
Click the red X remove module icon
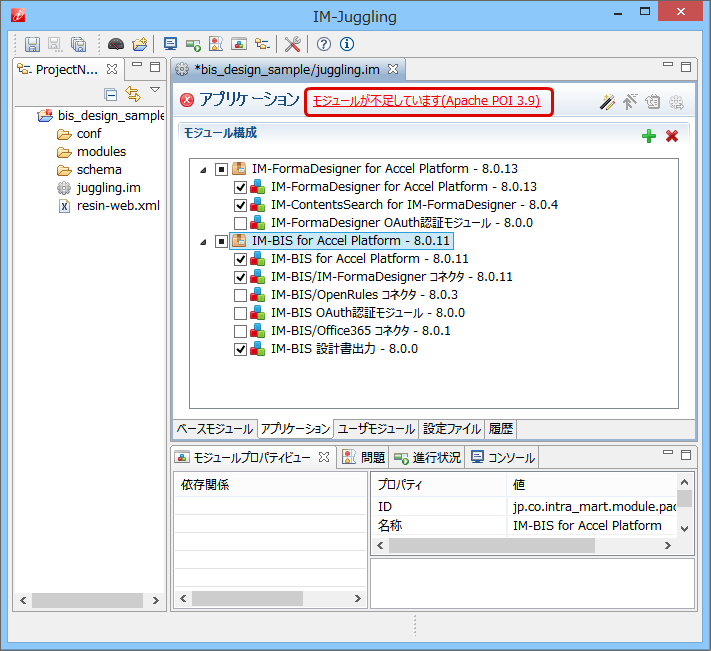pyautogui.click(x=672, y=136)
